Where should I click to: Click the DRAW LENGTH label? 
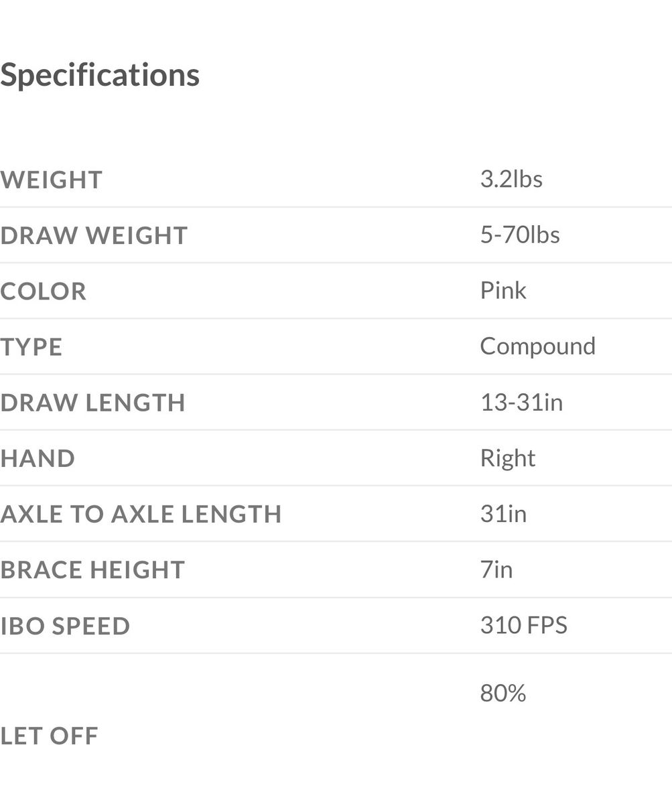(x=92, y=403)
